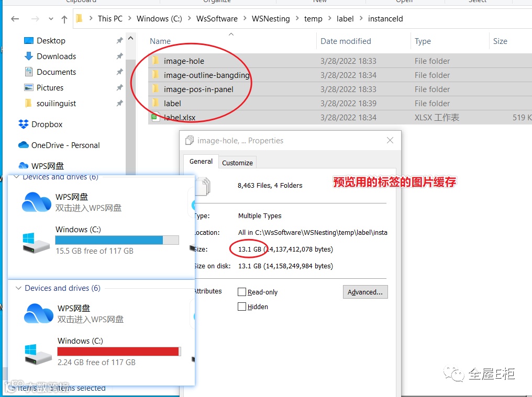This screenshot has width=532, height=397.
Task: Click instanceId in the address path
Action: (x=385, y=19)
